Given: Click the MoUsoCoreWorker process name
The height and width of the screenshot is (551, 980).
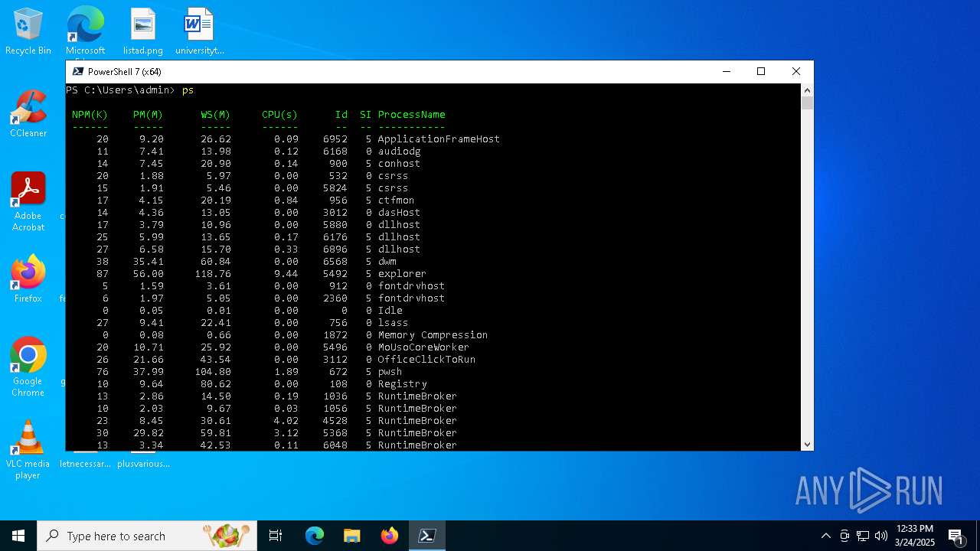Looking at the screenshot, I should 423,347.
